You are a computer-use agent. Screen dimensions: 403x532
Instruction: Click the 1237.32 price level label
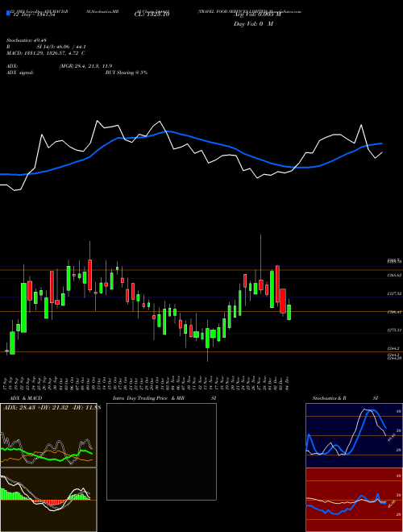[394, 294]
